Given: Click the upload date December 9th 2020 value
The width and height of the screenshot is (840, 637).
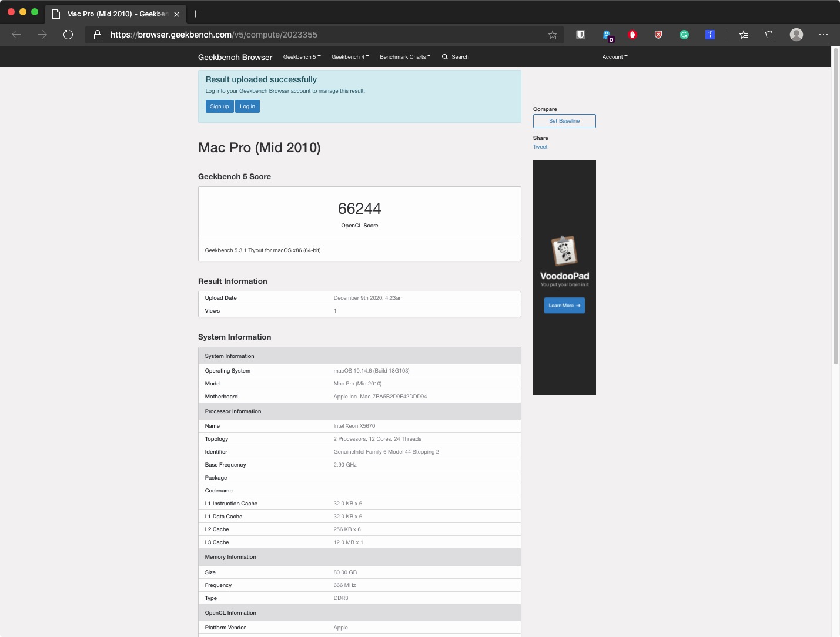Looking at the screenshot, I should 369,298.
